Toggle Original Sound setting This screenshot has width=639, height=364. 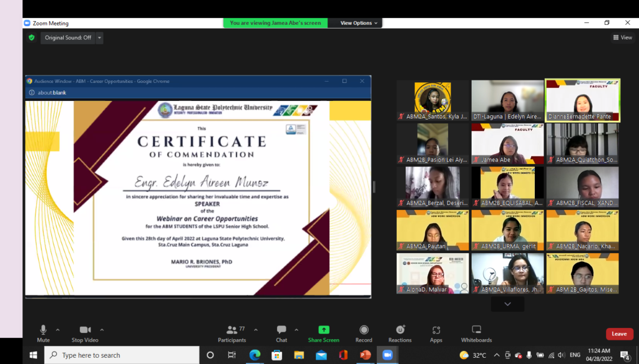[67, 37]
